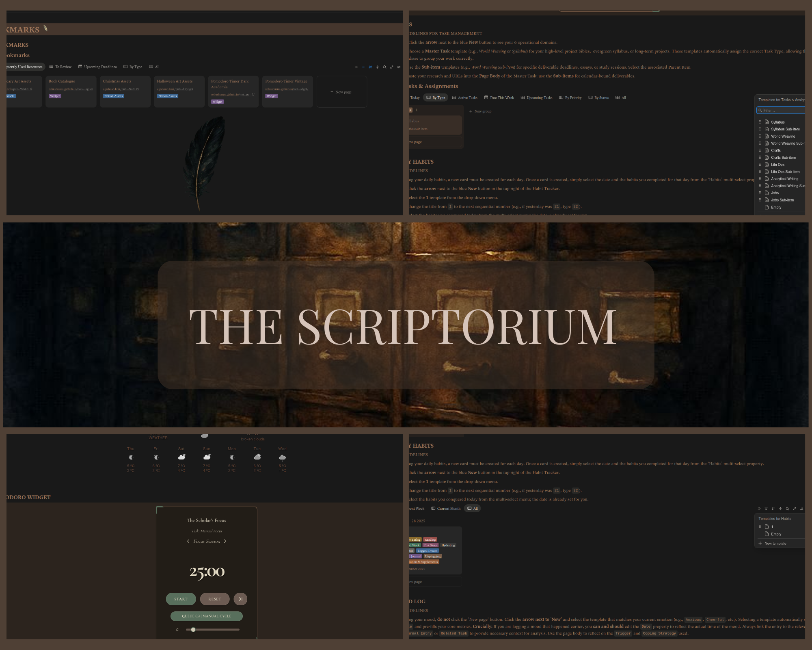Screen dimensions: 812x650
Task: Click the search icon in Bookmarks toolbar
Action: [384, 67]
